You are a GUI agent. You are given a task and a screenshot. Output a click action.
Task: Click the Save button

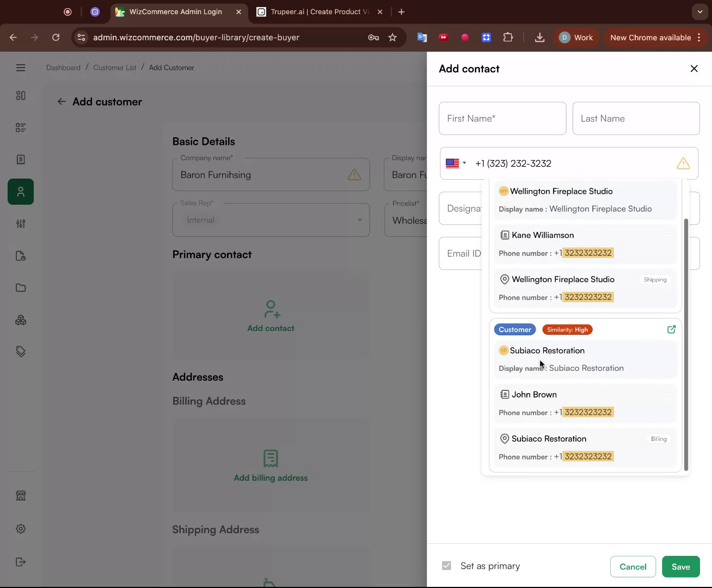680,567
